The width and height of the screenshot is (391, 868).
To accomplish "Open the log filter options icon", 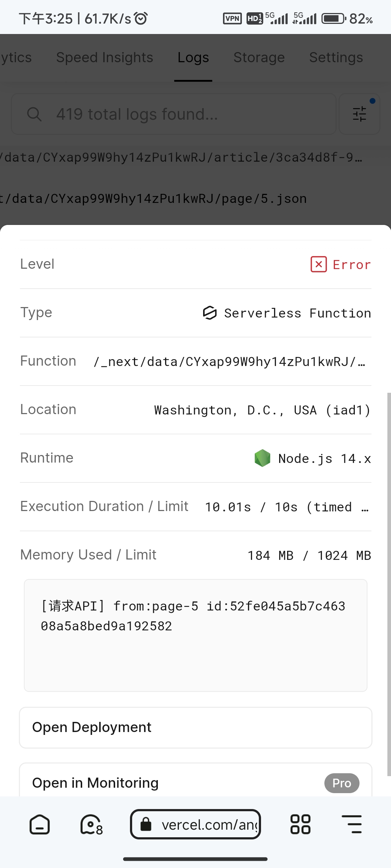I will 359,114.
